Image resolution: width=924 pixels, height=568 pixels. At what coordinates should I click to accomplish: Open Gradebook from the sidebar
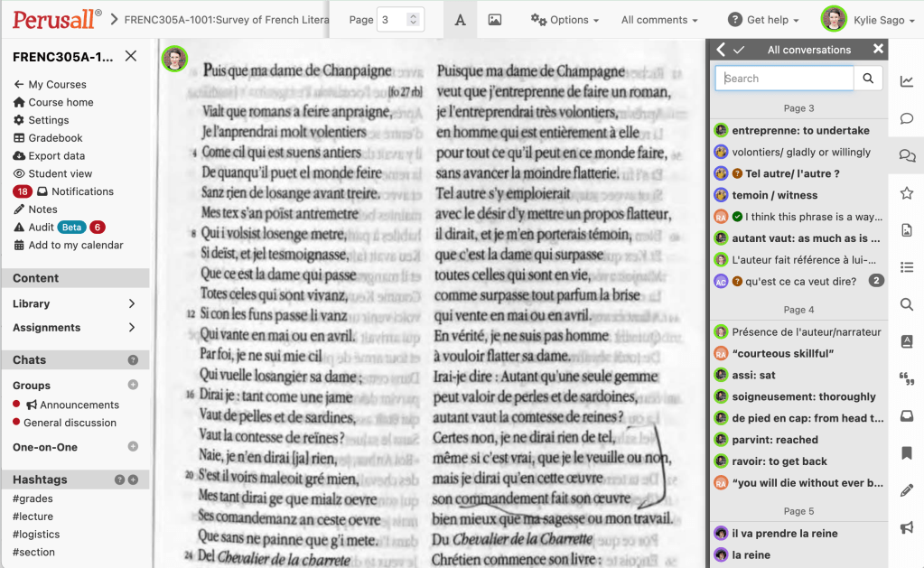click(x=56, y=137)
